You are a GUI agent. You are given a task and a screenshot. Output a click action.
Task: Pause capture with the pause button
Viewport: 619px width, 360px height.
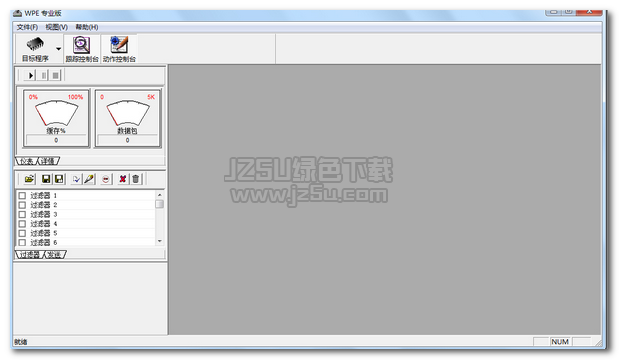[x=43, y=75]
